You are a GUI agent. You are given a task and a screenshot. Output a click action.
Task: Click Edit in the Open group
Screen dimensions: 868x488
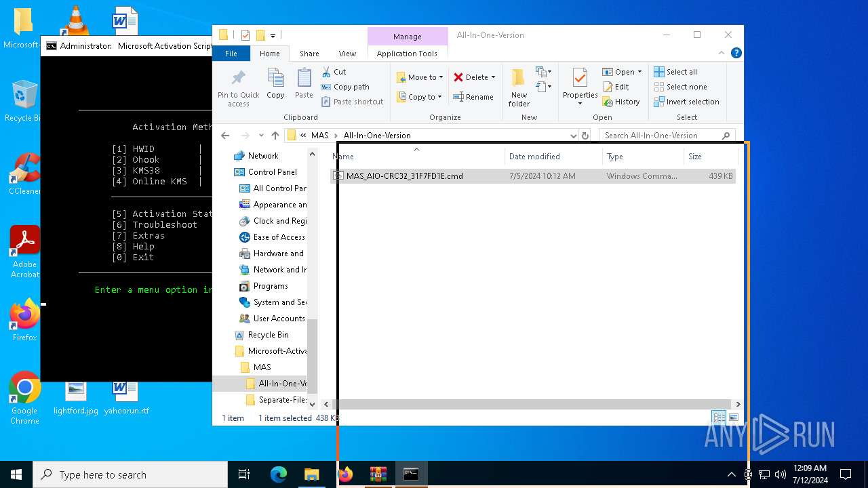point(616,87)
